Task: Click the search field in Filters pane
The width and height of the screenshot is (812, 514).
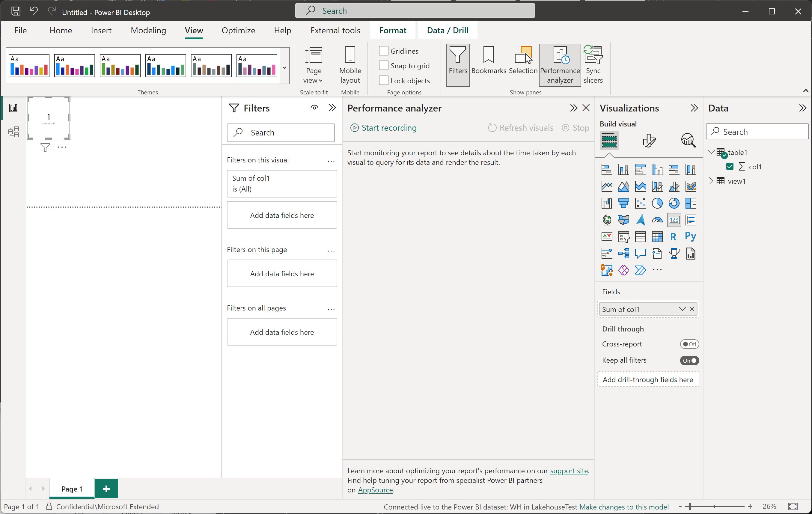Action: 282,132
